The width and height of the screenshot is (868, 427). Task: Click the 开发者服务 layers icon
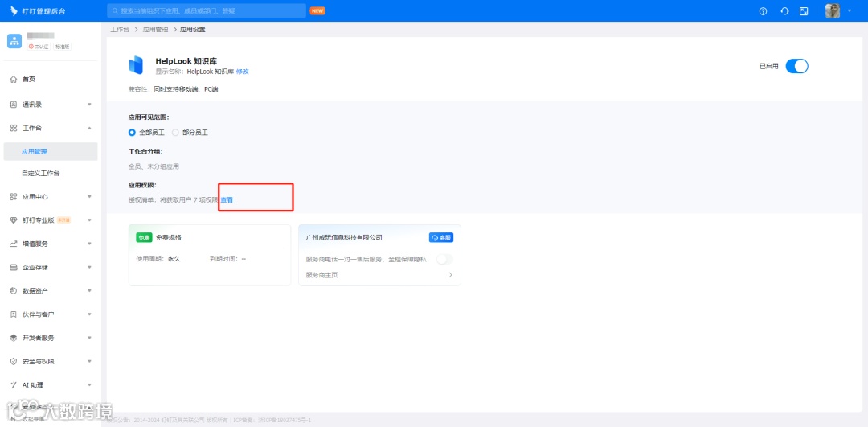14,338
